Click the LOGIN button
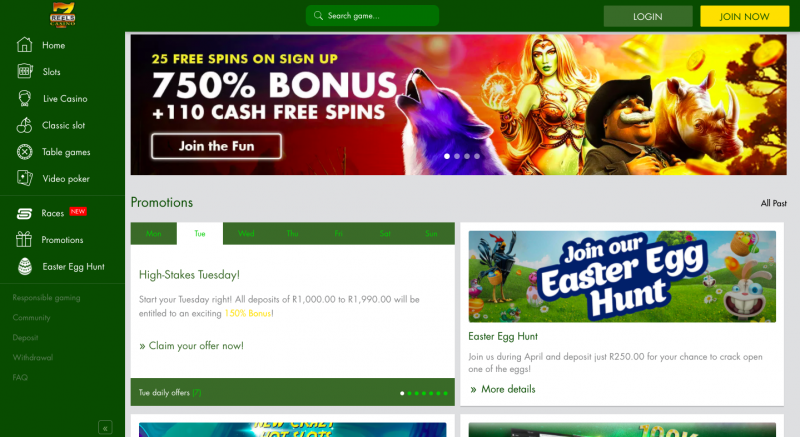The image size is (800, 437). click(648, 16)
